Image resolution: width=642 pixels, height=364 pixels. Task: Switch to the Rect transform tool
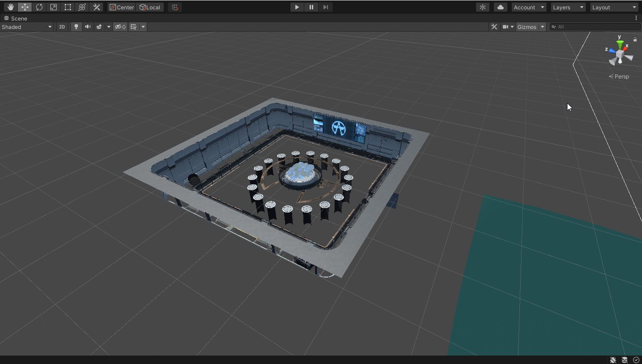[x=67, y=7]
